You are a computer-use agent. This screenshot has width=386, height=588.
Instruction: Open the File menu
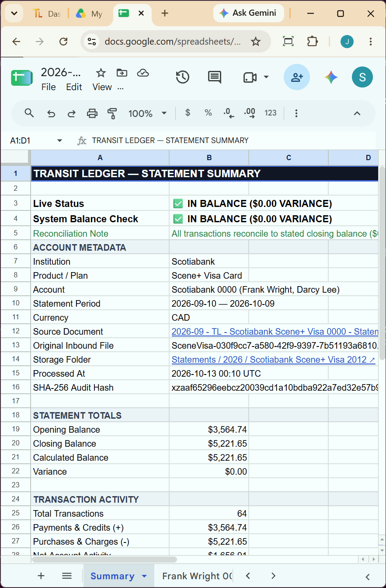[x=49, y=87]
